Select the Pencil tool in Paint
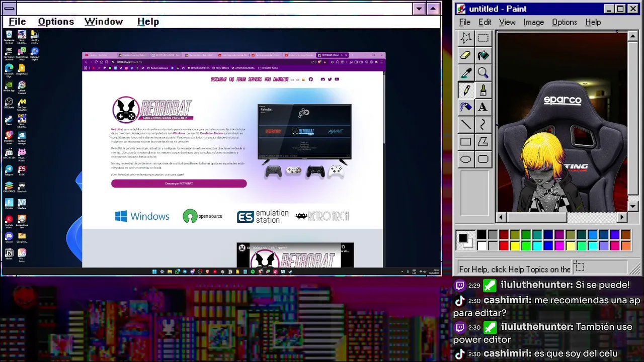 466,90
